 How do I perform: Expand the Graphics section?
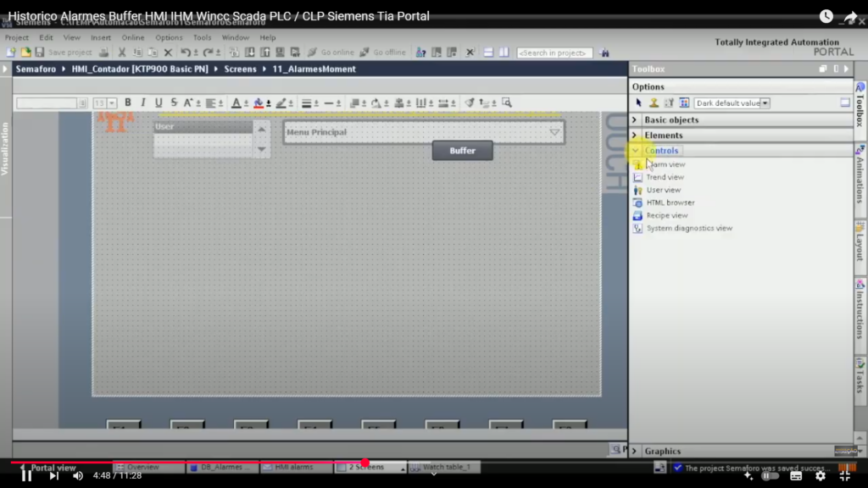(635, 451)
